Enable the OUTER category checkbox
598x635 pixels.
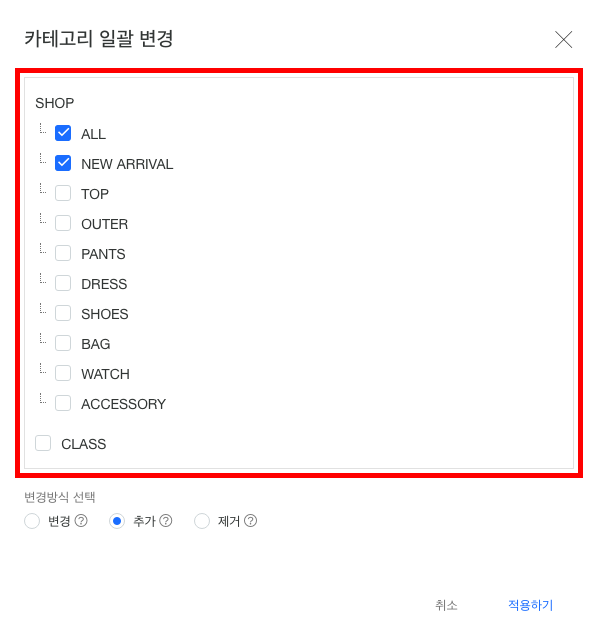point(63,223)
